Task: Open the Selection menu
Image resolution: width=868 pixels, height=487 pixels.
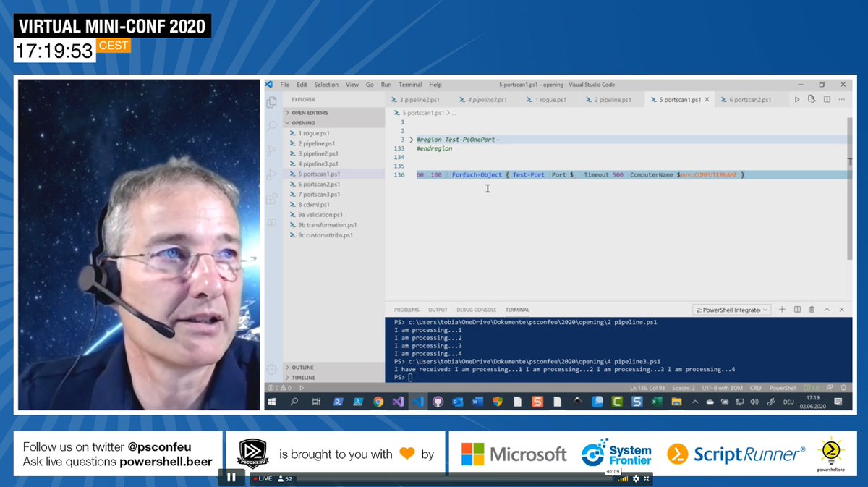Action: pyautogui.click(x=326, y=85)
